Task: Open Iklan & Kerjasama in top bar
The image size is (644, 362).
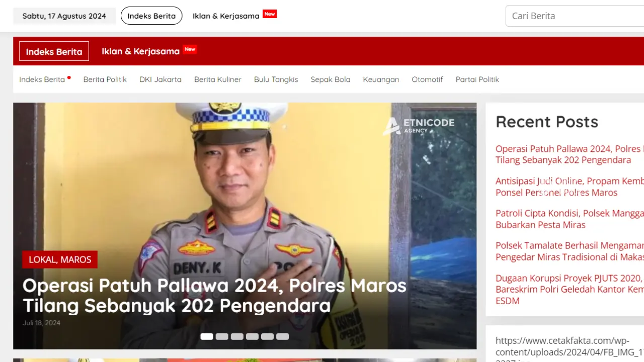Action: 226,16
